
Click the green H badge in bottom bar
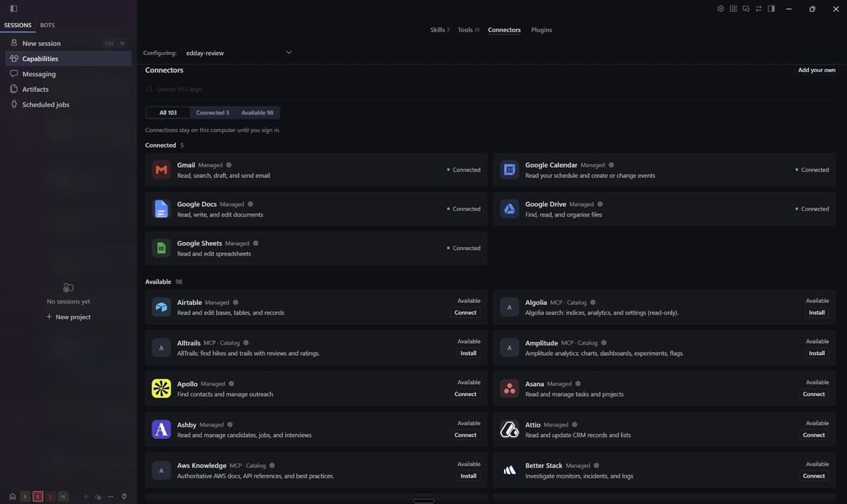click(x=64, y=496)
